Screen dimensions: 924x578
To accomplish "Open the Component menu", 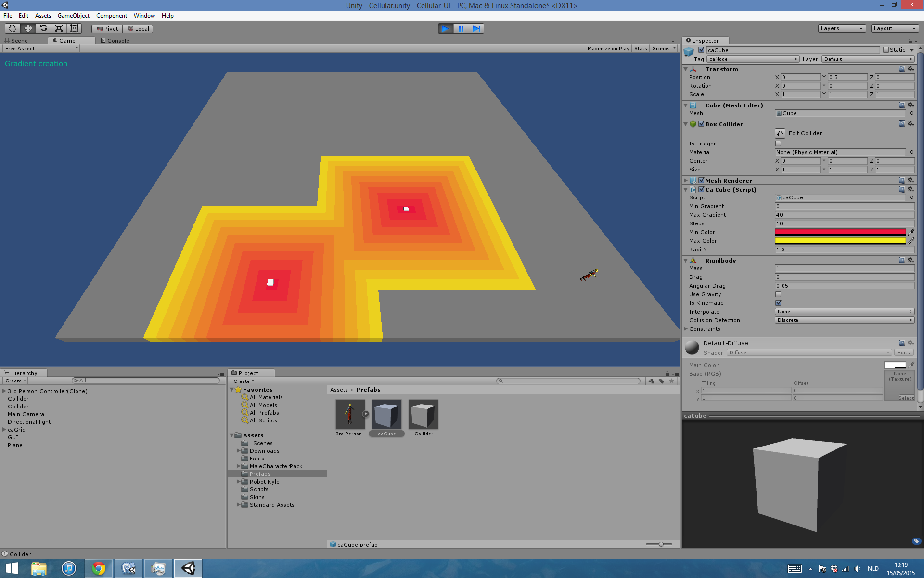I will click(x=112, y=16).
